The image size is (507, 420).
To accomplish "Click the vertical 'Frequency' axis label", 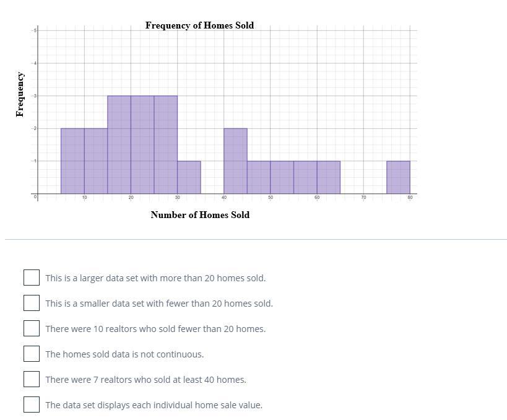I will [20, 95].
